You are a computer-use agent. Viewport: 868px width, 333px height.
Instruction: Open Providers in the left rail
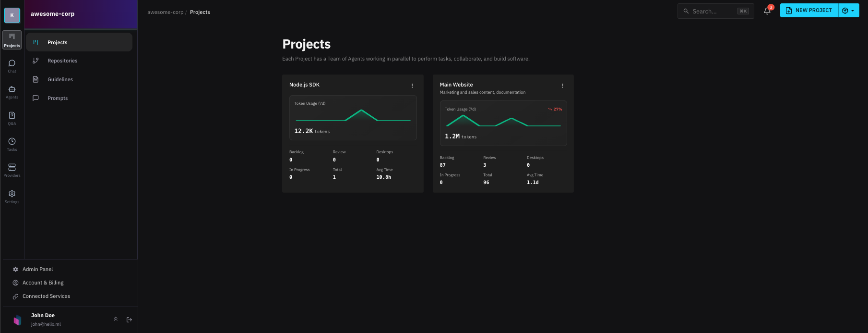tap(12, 170)
